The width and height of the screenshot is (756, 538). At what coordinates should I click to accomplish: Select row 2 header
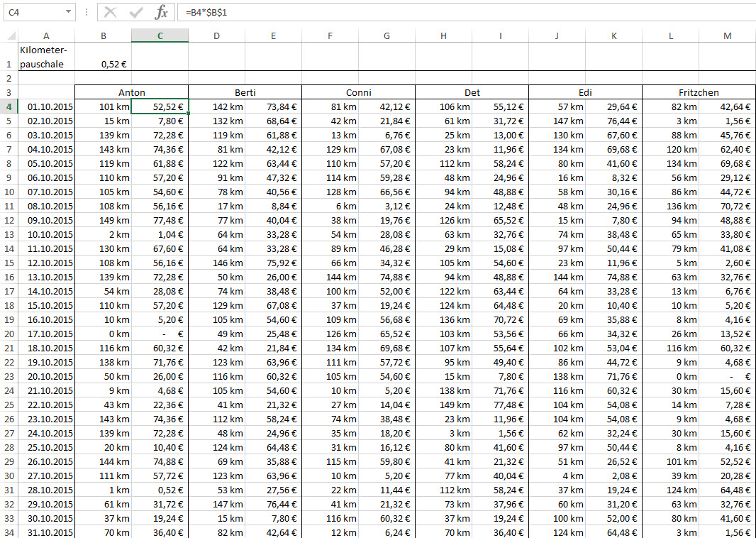coord(9,78)
